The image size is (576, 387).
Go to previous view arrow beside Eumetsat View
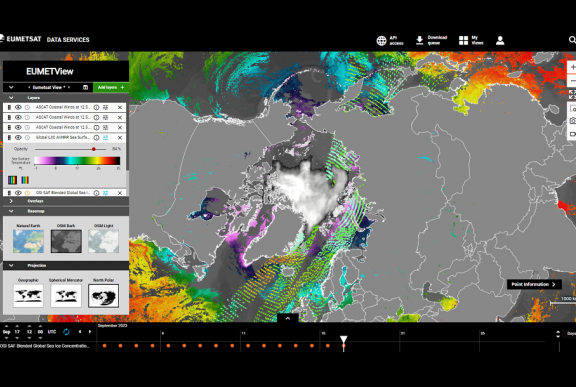pos(29,87)
